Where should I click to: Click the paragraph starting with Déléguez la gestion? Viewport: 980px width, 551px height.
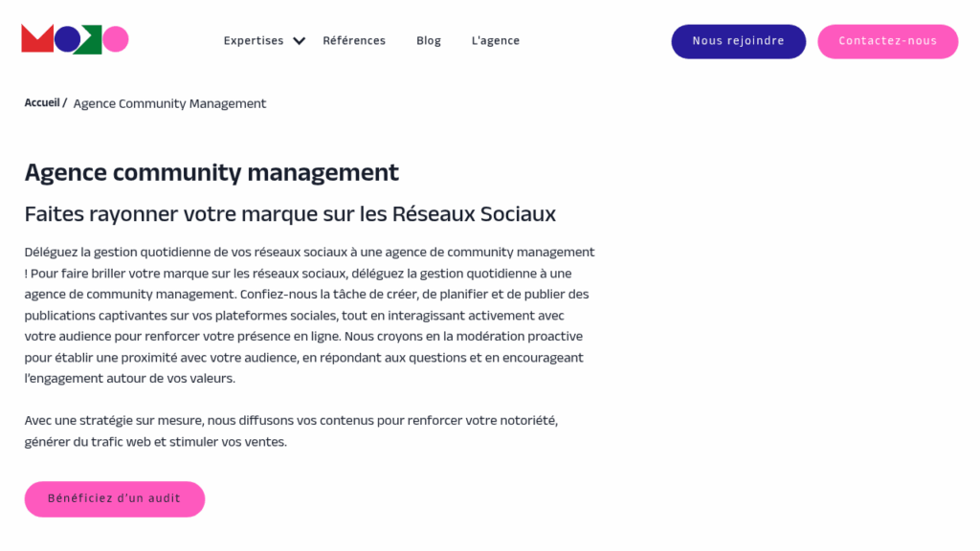(x=309, y=315)
